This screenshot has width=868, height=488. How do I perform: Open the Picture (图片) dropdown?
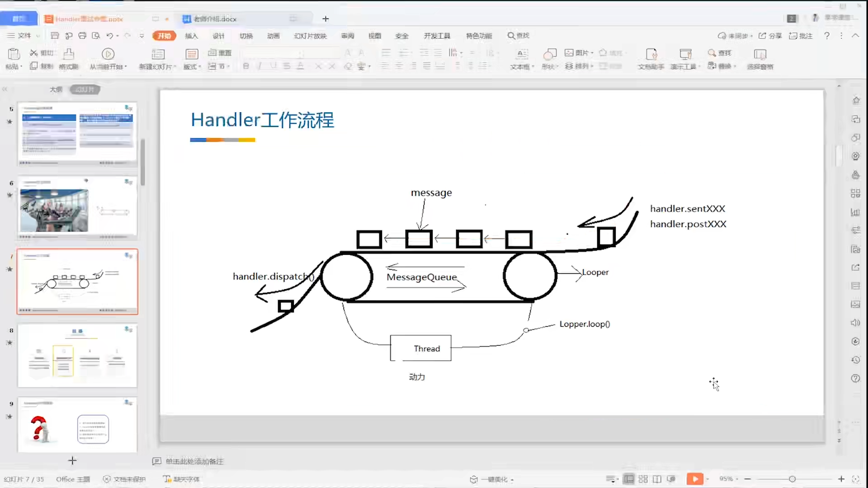[x=579, y=53]
